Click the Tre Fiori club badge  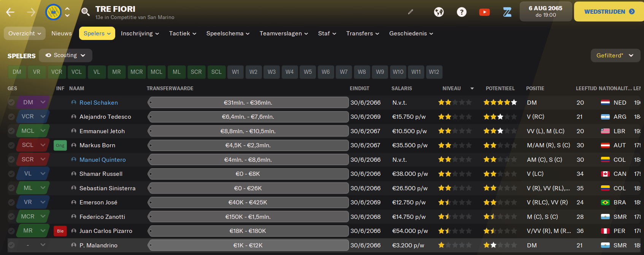[53, 12]
